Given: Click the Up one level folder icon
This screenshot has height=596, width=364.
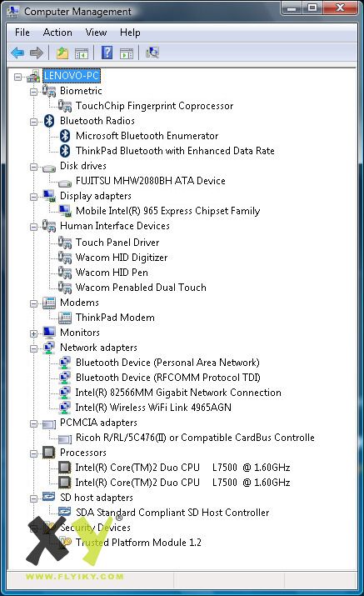Looking at the screenshot, I should click(x=62, y=53).
